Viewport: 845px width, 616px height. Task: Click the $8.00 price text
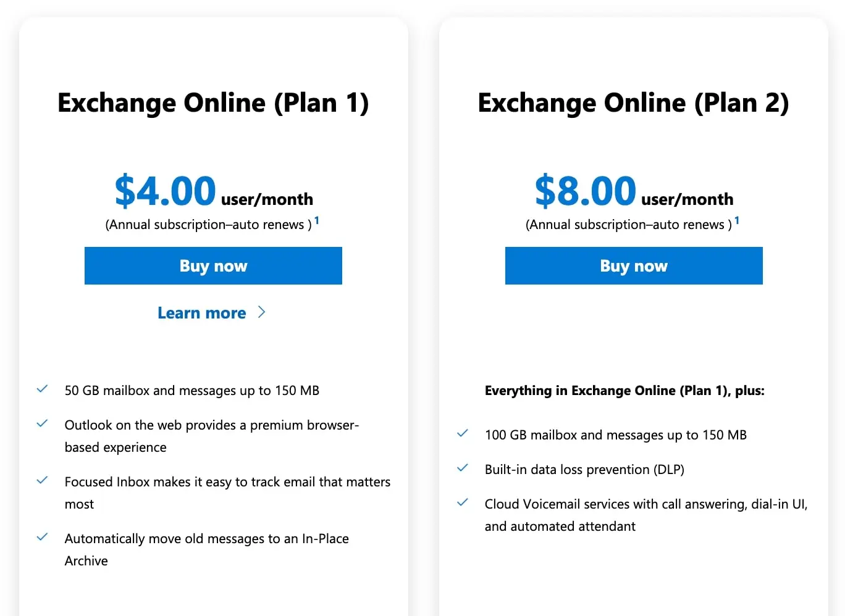pyautogui.click(x=586, y=191)
